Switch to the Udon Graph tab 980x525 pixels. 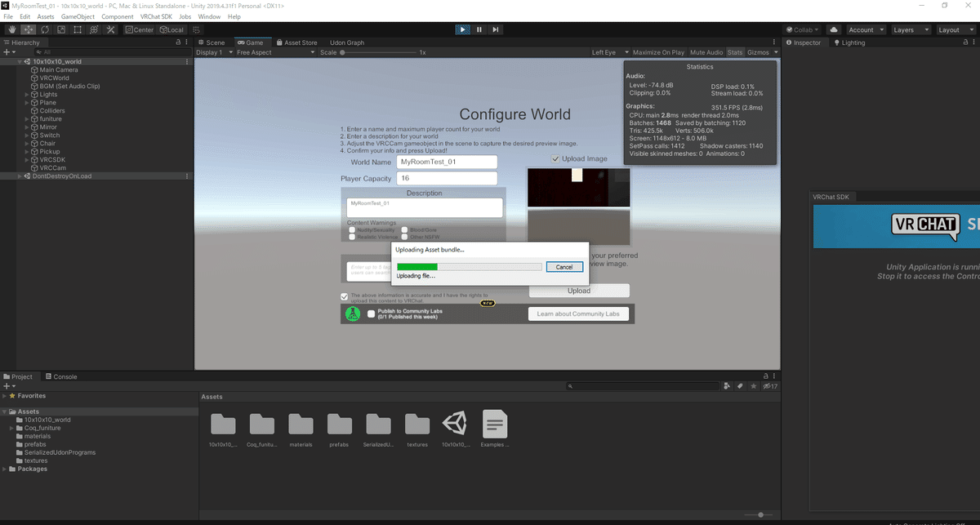tap(347, 42)
